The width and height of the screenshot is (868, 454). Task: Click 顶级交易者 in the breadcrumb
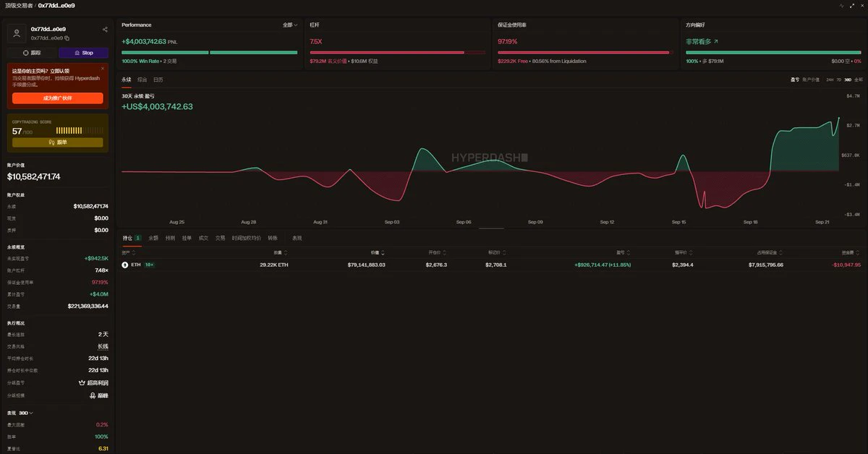coord(18,5)
